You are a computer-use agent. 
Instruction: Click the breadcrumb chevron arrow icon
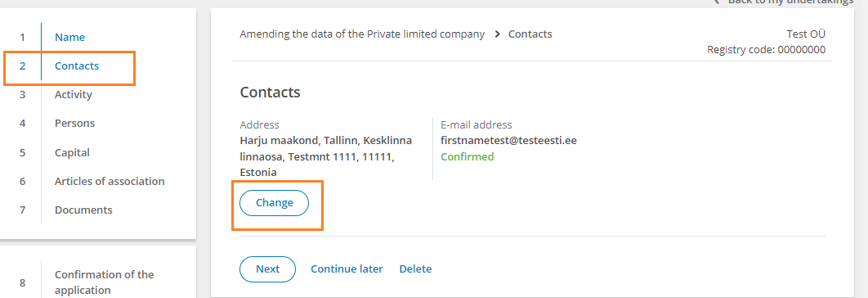[x=497, y=34]
